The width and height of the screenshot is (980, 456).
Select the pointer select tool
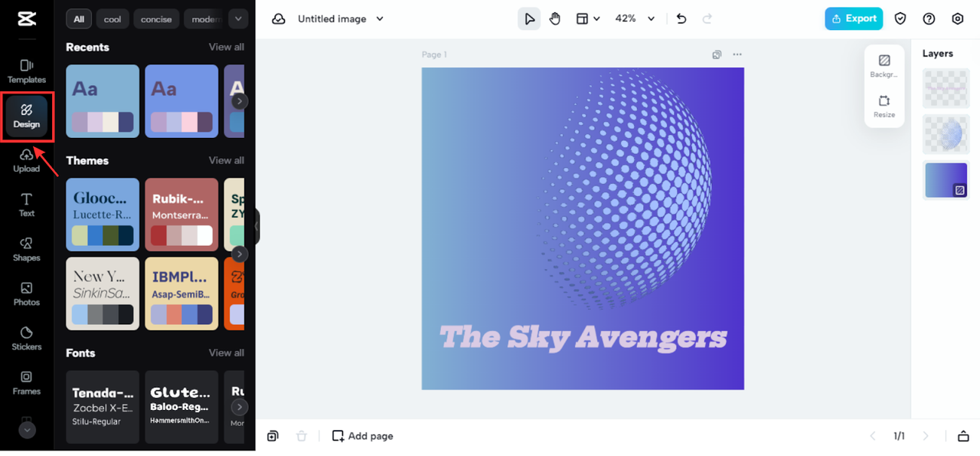pyautogui.click(x=529, y=19)
